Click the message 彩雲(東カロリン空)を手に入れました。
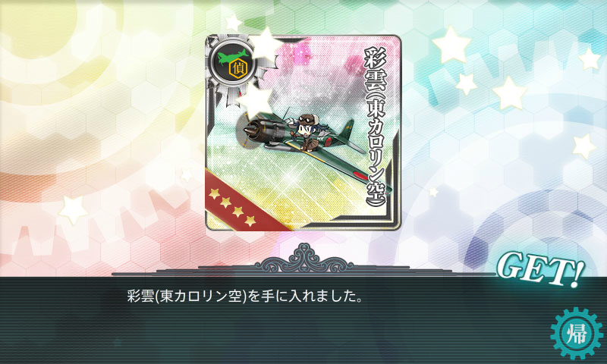The width and height of the screenshot is (607, 364). tap(245, 297)
